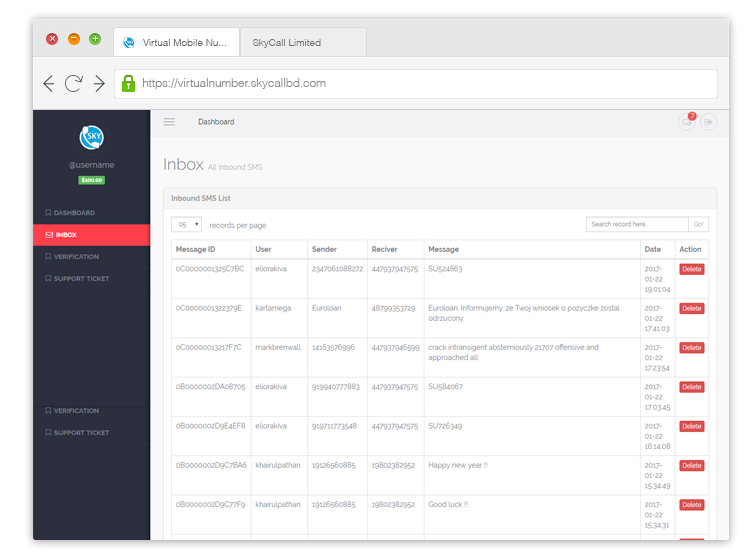
Task: Click user kartamega in the table
Action: coord(273,308)
